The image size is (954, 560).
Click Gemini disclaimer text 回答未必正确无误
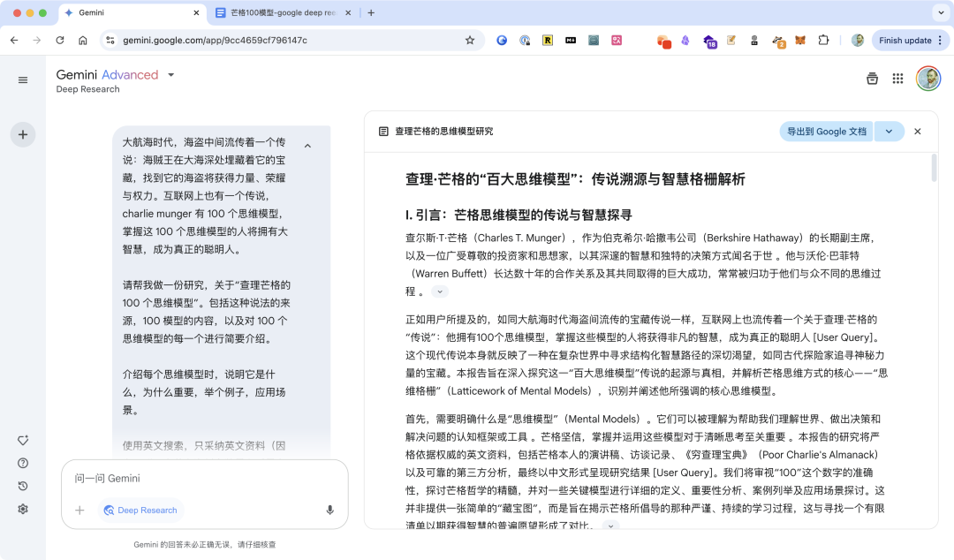click(x=204, y=545)
